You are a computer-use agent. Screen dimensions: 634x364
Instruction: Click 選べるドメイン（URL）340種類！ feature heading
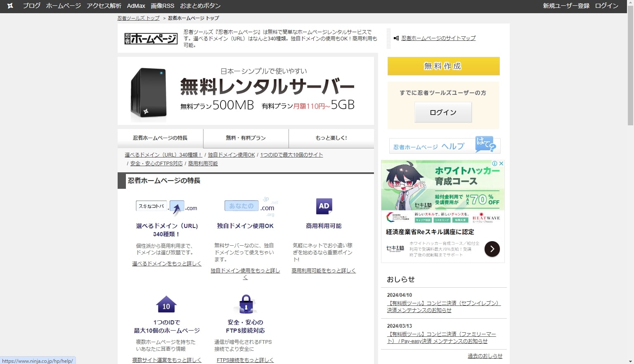pos(167,230)
